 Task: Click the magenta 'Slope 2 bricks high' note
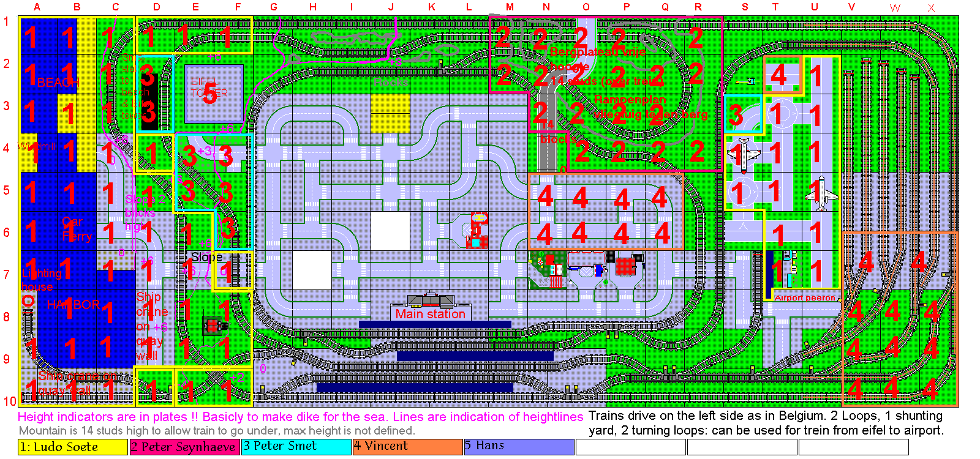point(145,212)
